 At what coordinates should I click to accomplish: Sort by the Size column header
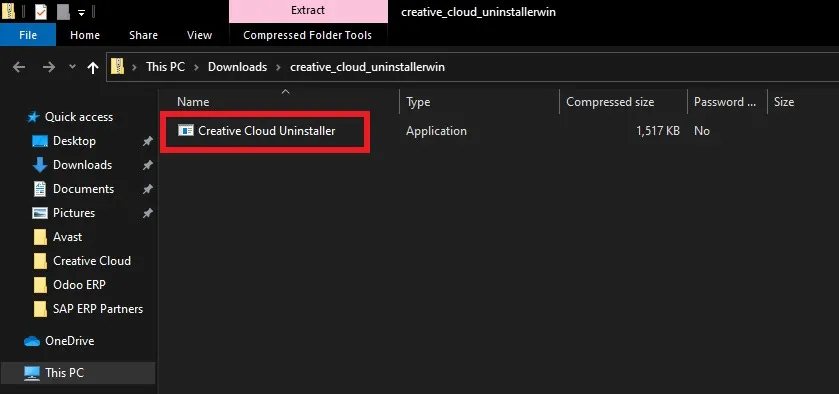pyautogui.click(x=784, y=102)
